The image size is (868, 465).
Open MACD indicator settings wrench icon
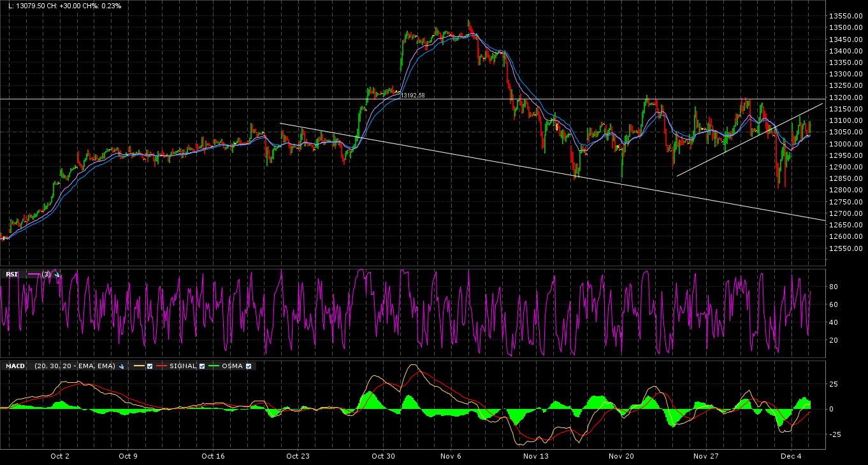point(121,366)
